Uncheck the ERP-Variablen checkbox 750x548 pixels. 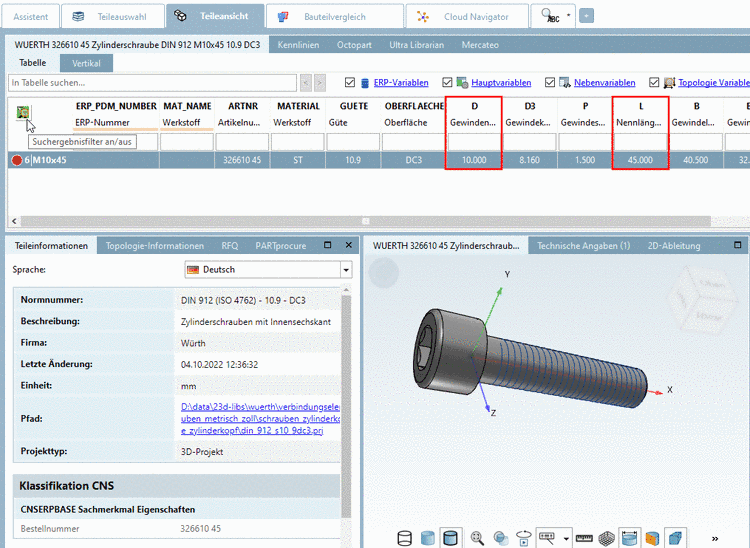point(350,82)
